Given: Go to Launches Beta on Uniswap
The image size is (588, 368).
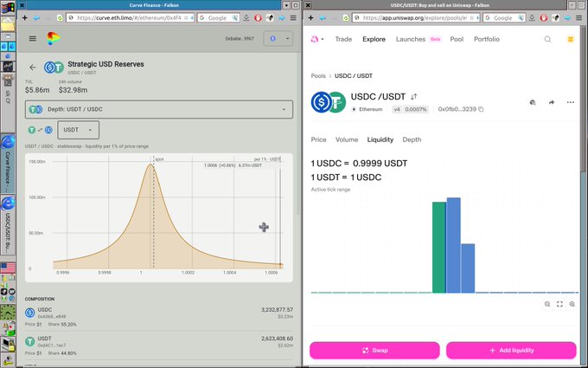Looking at the screenshot, I should (419, 39).
